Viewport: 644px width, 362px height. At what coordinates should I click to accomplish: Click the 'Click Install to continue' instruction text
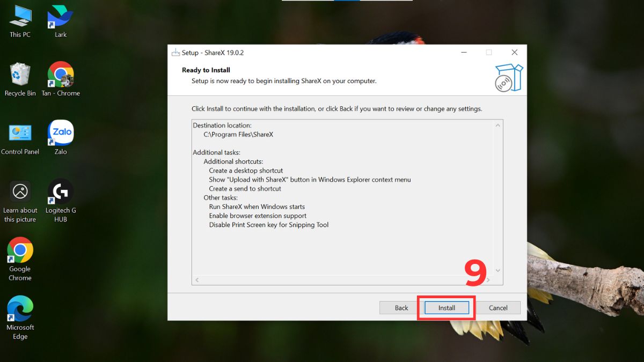(x=337, y=109)
